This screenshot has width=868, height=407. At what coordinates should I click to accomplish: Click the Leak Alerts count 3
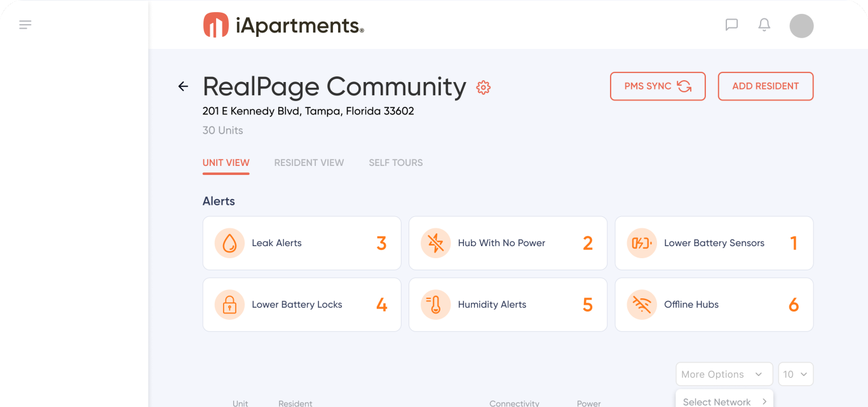(381, 243)
